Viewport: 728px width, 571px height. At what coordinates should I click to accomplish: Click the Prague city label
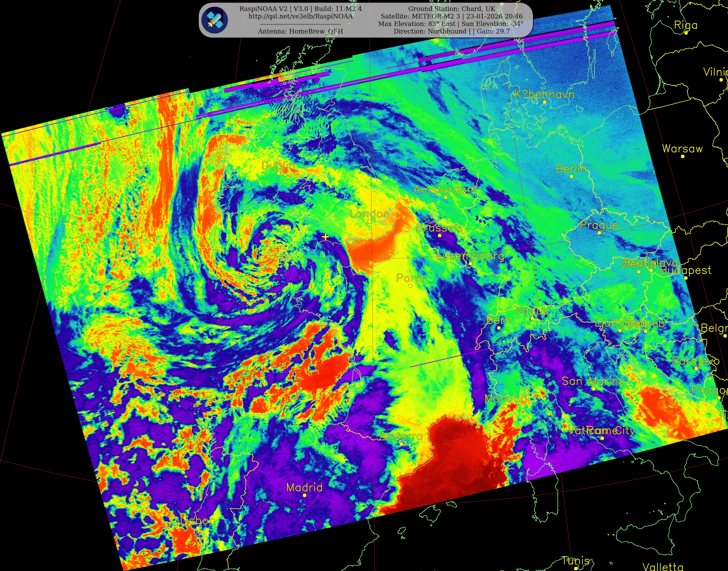point(599,225)
